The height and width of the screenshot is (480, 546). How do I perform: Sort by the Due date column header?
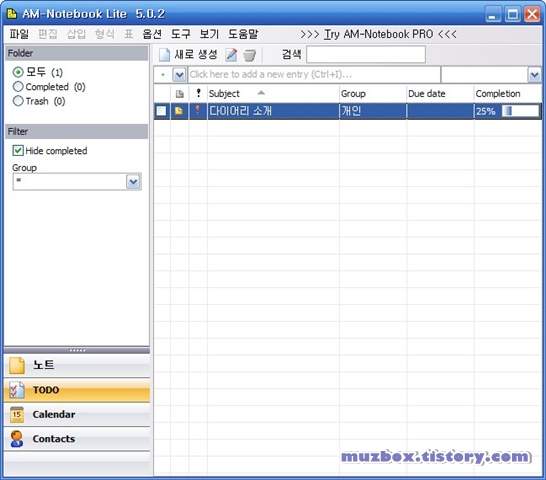[440, 94]
